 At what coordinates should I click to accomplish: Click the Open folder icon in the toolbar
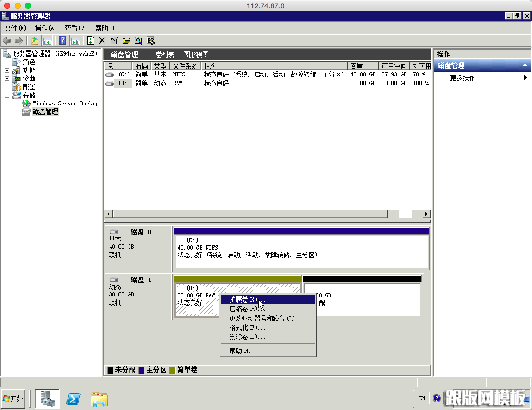[126, 40]
